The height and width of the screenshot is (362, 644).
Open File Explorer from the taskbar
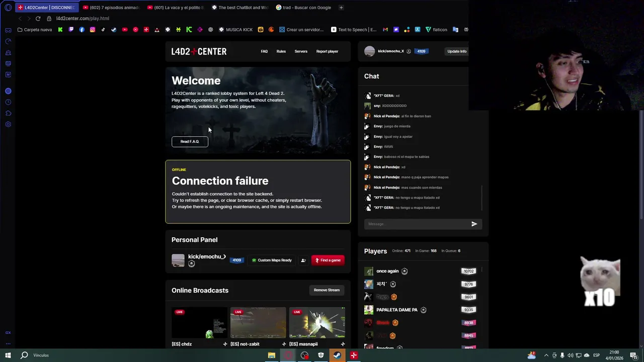[272, 355]
